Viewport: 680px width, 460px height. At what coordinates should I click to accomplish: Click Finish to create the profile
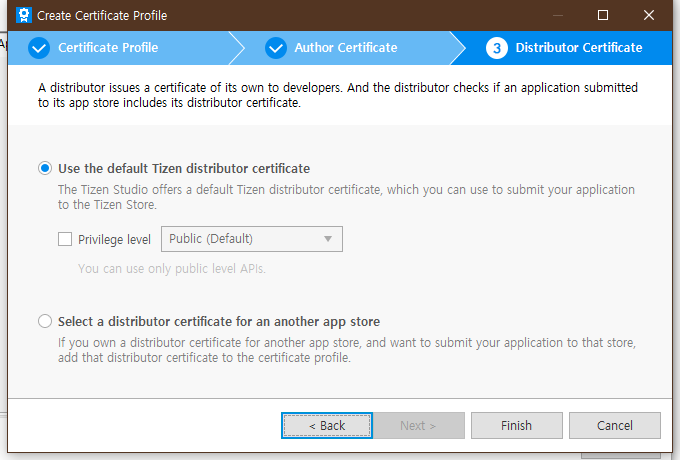(x=517, y=425)
